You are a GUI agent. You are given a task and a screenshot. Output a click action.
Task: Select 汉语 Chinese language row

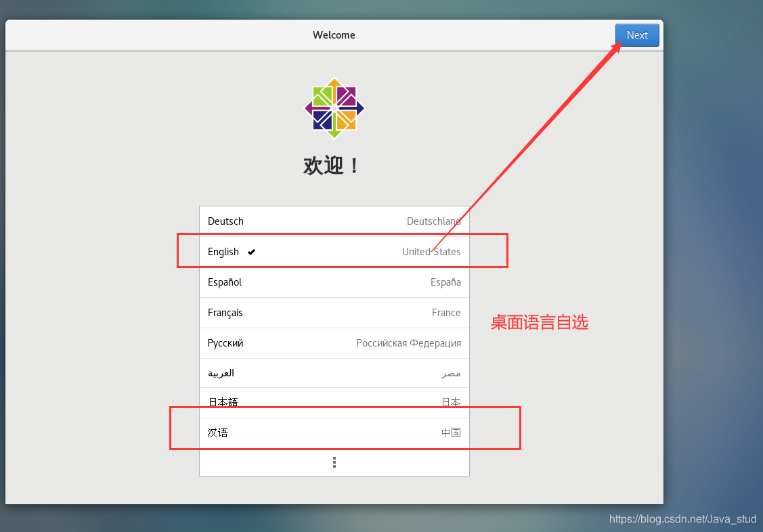pyautogui.click(x=334, y=433)
